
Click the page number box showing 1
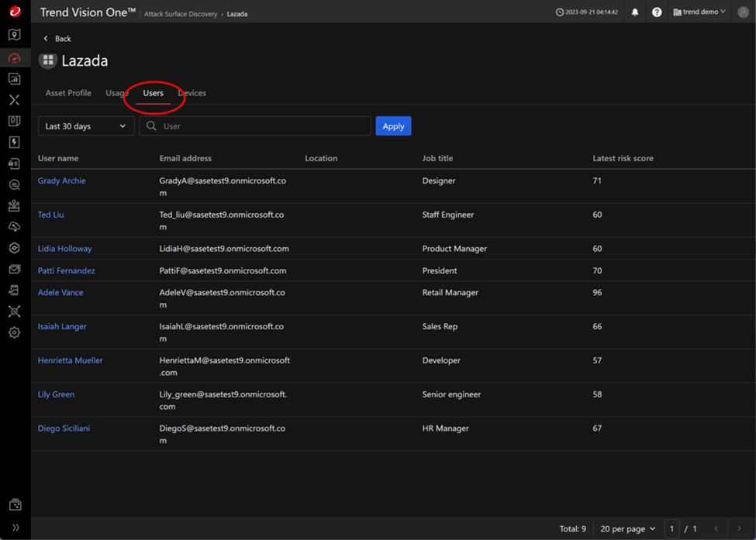[671, 528]
